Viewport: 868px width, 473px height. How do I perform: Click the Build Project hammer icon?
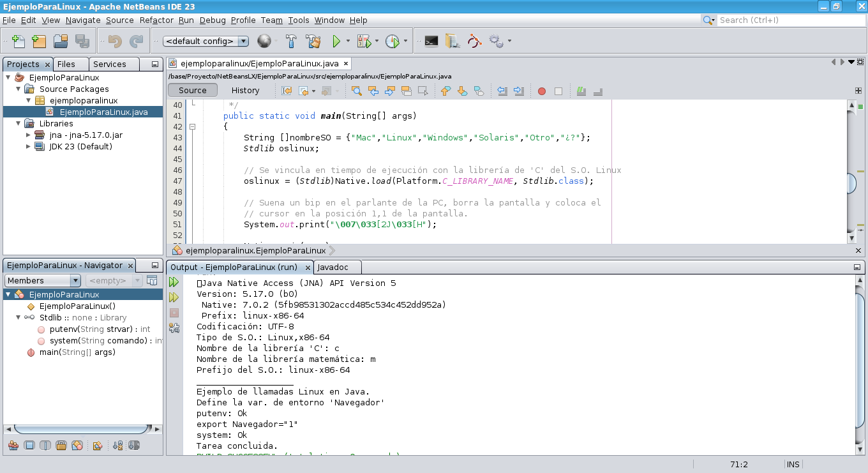291,41
